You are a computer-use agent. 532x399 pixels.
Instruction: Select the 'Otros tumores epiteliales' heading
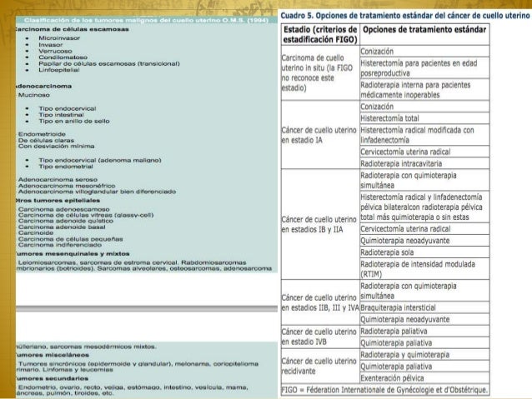point(58,201)
